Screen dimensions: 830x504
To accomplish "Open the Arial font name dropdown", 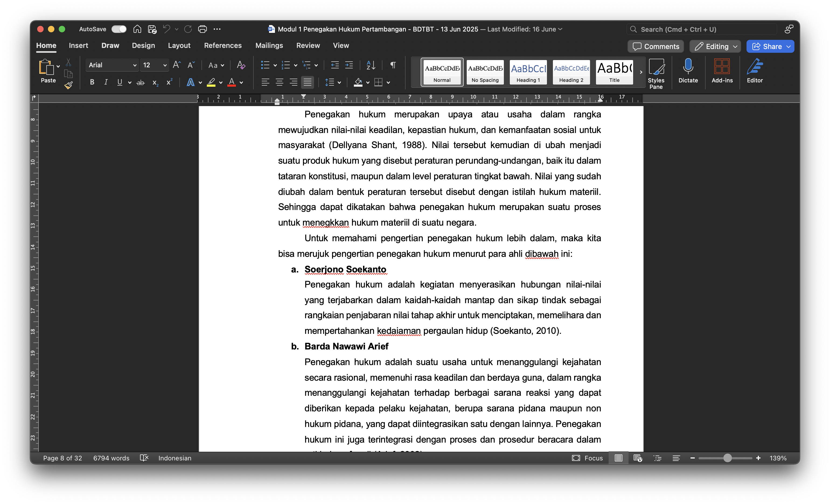I will [134, 65].
